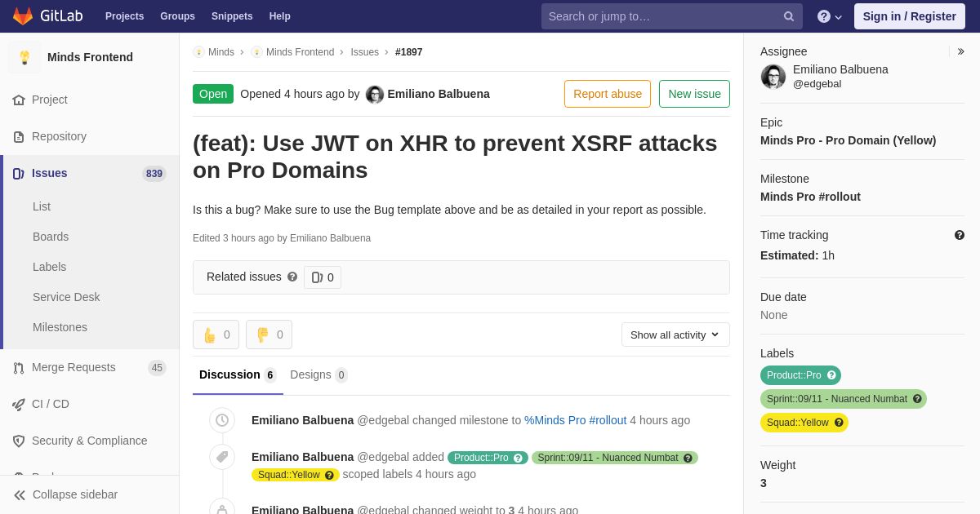This screenshot has width=980, height=514.
Task: Click the New issue button
Action: click(x=694, y=94)
